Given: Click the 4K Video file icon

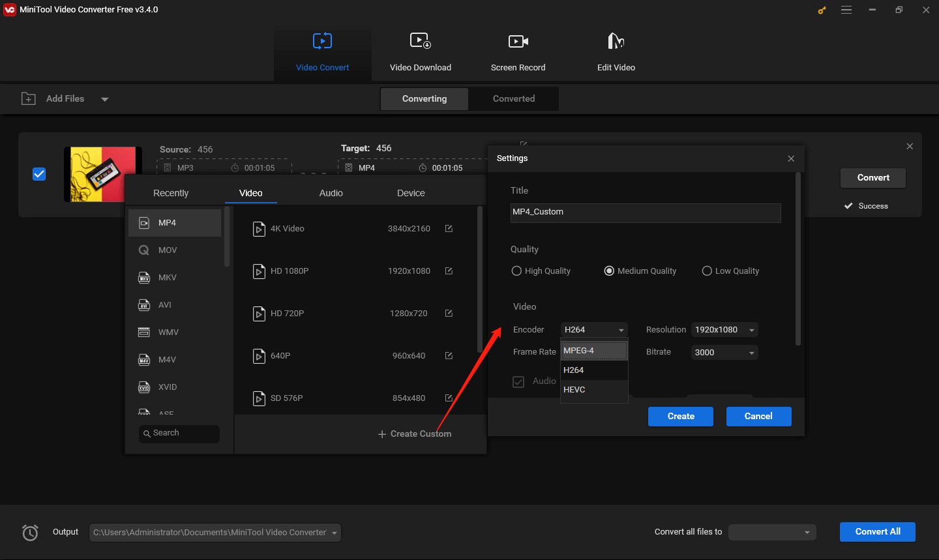Looking at the screenshot, I should click(259, 229).
